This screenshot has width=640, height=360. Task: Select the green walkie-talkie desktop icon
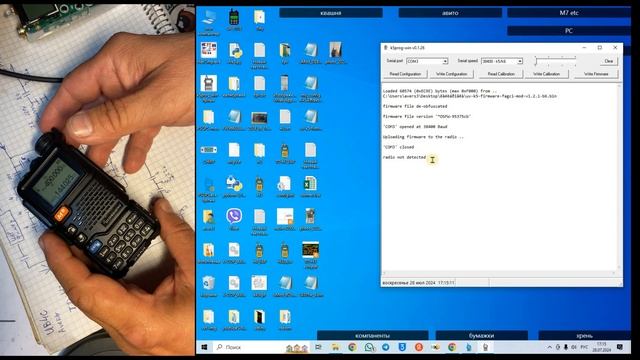click(x=234, y=20)
